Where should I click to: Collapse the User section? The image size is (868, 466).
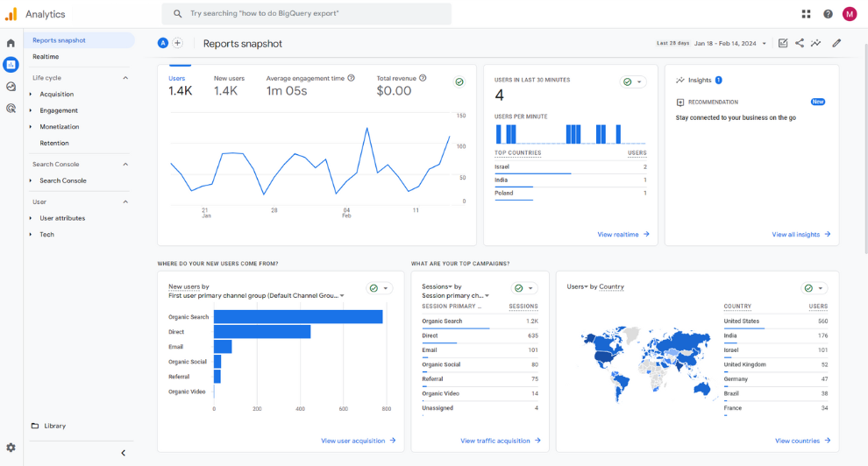click(125, 201)
